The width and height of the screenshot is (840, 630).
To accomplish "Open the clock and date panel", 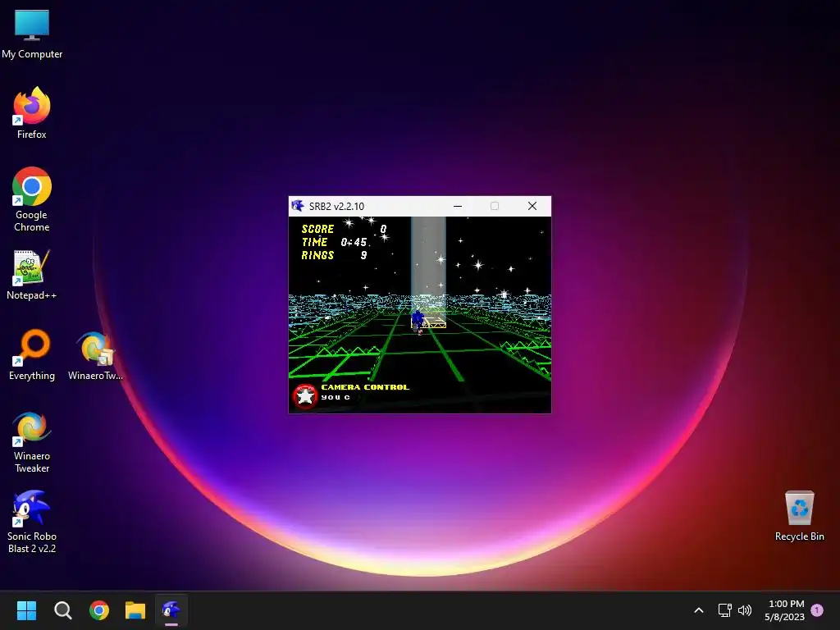I will coord(785,610).
